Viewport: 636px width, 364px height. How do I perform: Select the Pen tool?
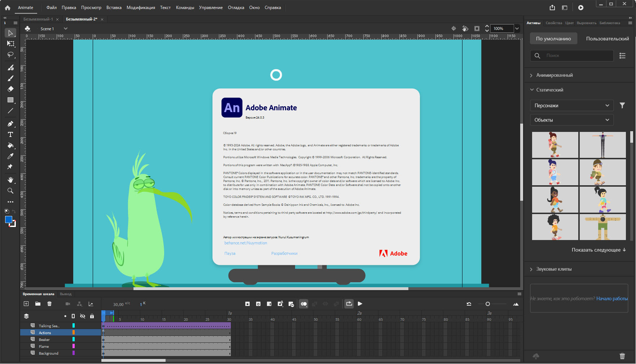tap(10, 124)
